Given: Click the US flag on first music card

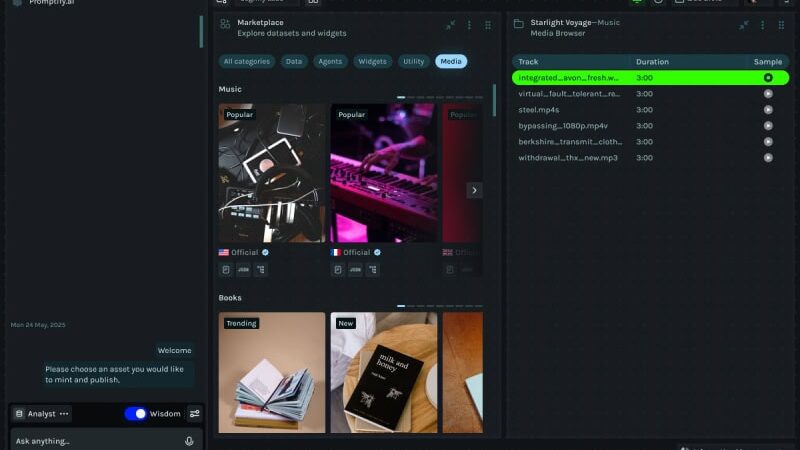Looking at the screenshot, I should click(223, 253).
